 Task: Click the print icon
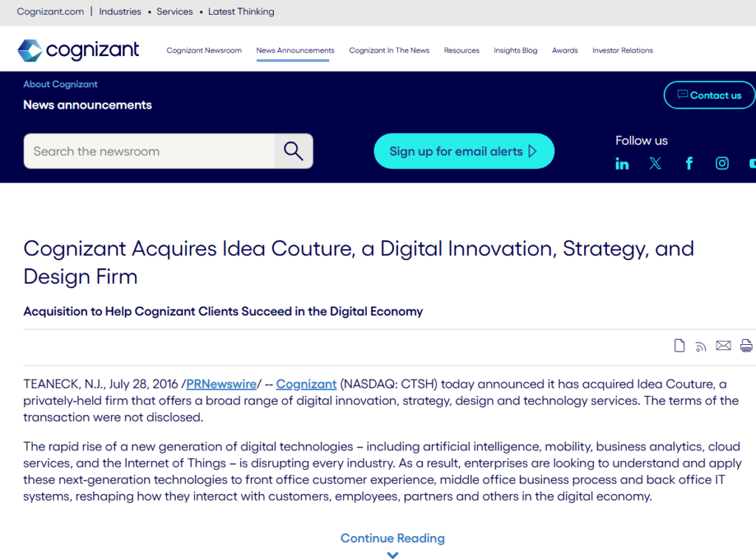[746, 346]
